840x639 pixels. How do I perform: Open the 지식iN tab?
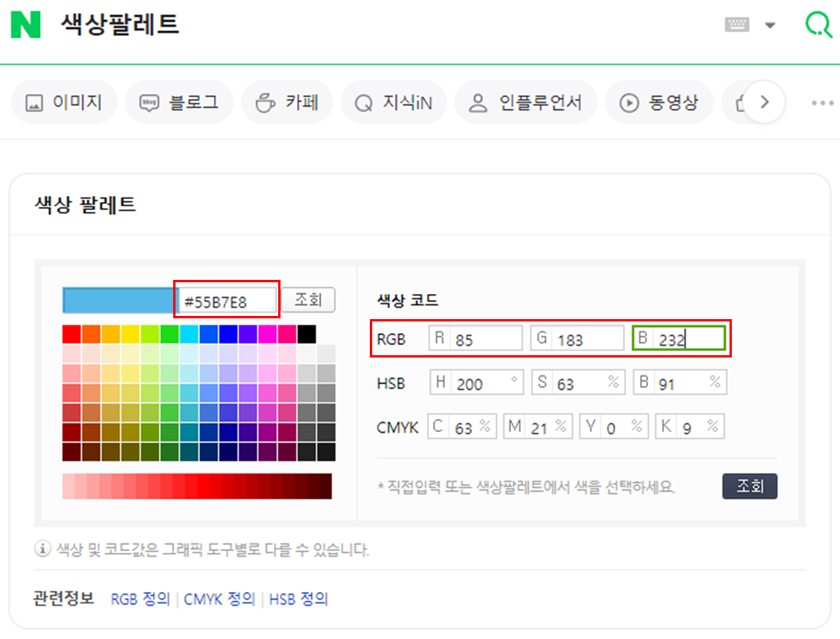click(393, 102)
